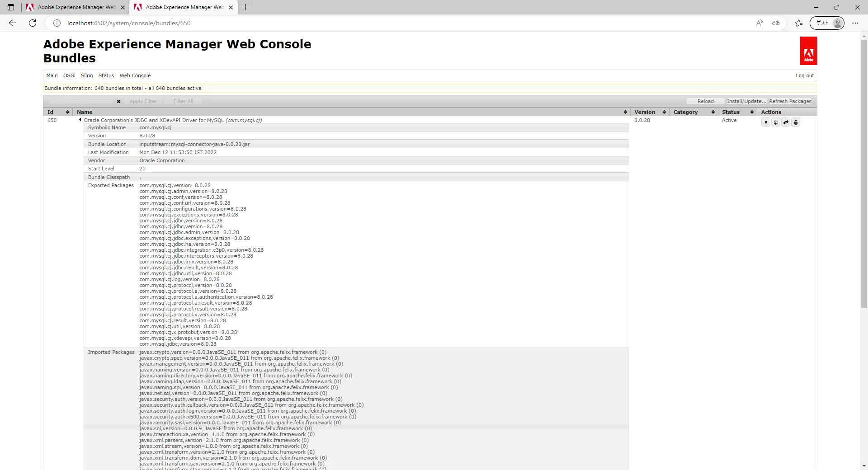This screenshot has width=868, height=470.
Task: Click the Refresh Package Imports icon for bundle 650
Action: click(776, 122)
